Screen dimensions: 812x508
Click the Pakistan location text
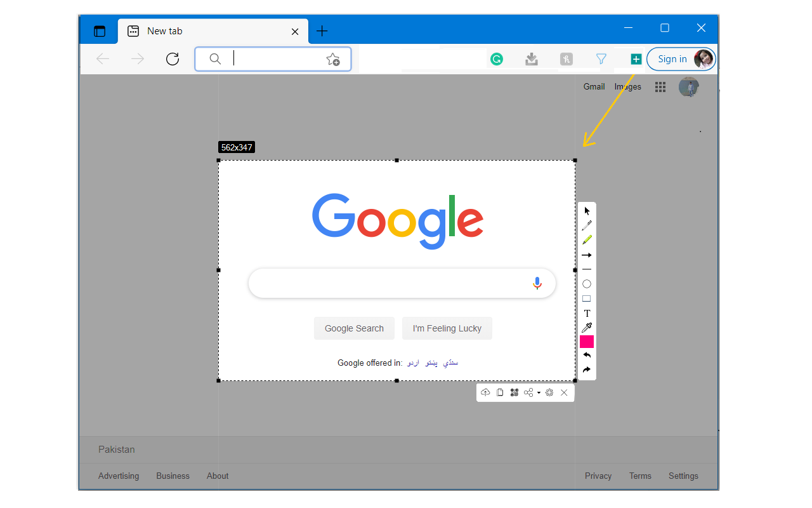pyautogui.click(x=116, y=450)
